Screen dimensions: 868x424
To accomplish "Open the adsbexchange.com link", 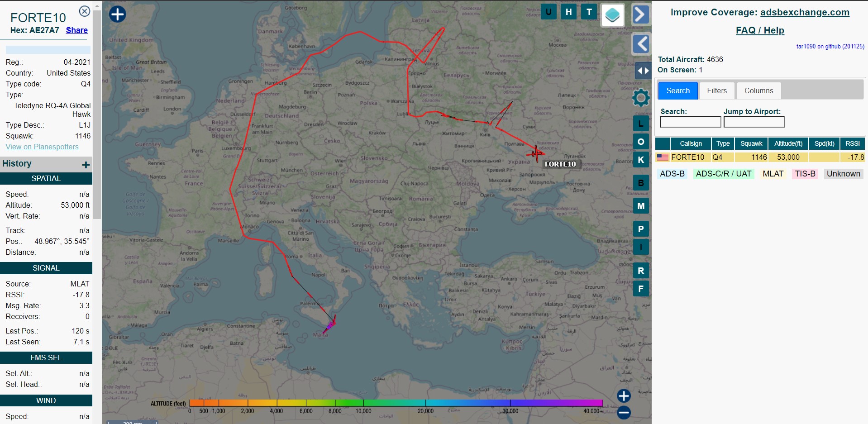I will pos(805,12).
